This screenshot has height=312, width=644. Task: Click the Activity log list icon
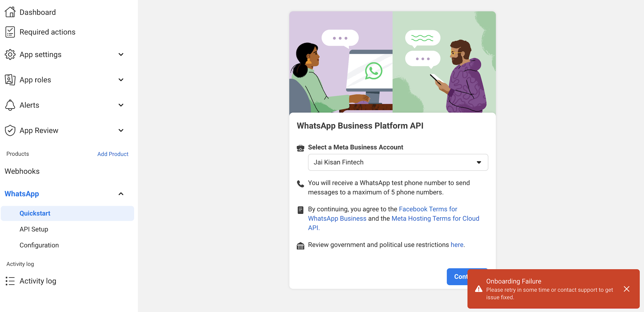tap(10, 281)
